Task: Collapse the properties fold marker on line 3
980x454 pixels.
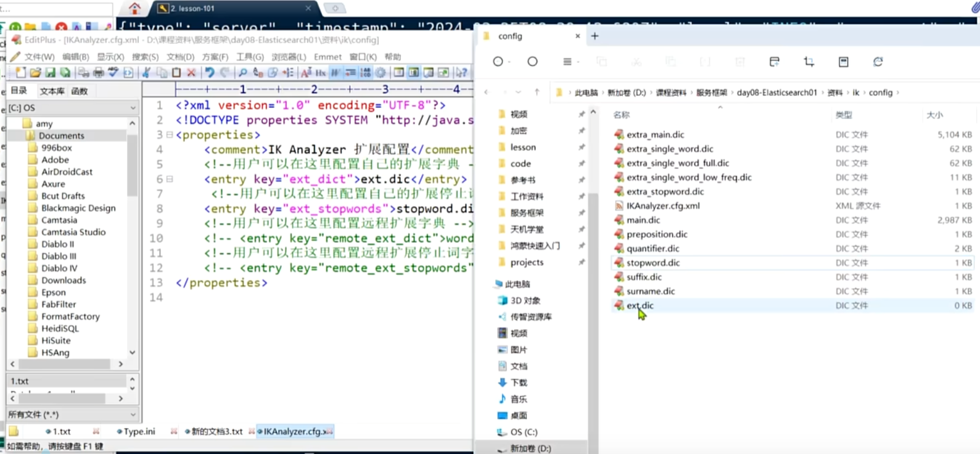Action: 169,134
